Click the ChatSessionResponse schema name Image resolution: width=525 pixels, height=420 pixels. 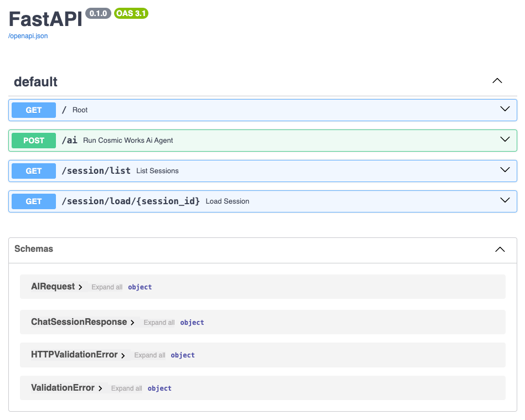[79, 322]
